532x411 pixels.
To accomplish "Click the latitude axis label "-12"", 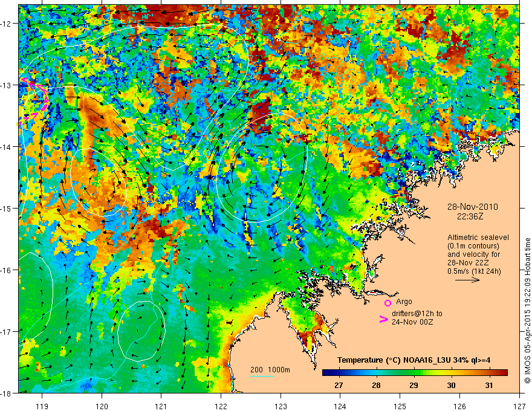I will (x=6, y=24).
